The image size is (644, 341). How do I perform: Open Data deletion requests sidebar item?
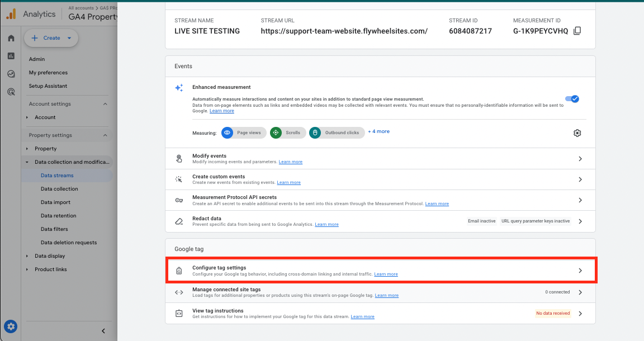pos(69,243)
